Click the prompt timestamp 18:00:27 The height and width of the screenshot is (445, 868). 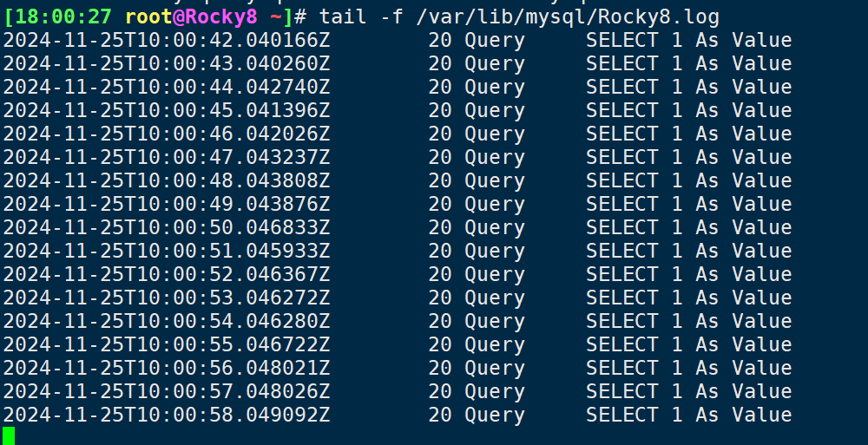tap(62, 17)
